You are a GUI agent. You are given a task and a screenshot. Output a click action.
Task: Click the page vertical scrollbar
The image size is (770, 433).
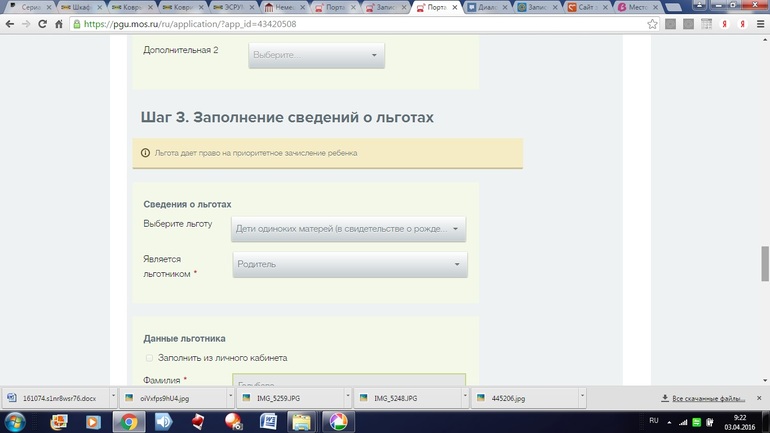tap(765, 200)
